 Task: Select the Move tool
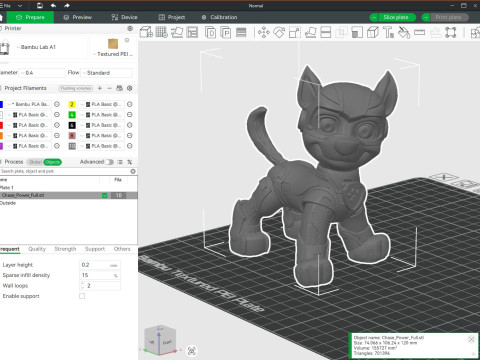(x=264, y=32)
